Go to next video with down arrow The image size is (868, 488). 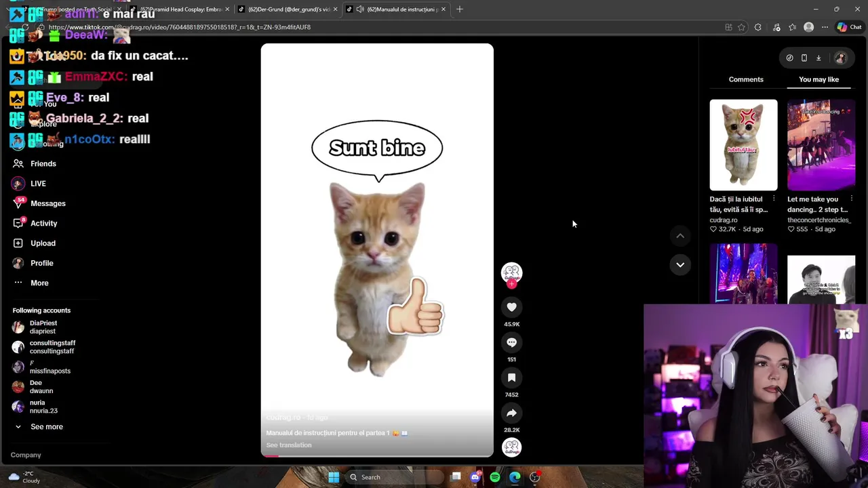(680, 264)
